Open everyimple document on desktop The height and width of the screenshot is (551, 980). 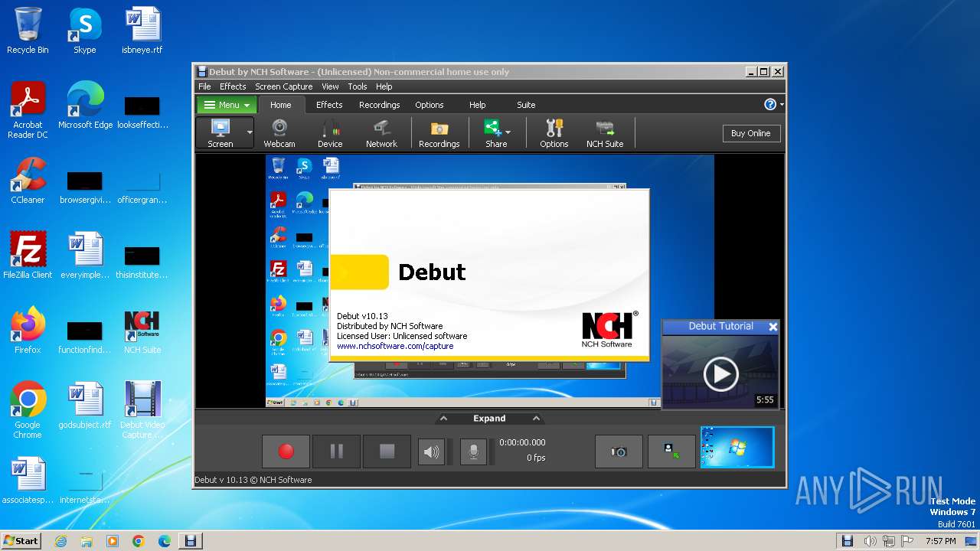[x=85, y=256]
